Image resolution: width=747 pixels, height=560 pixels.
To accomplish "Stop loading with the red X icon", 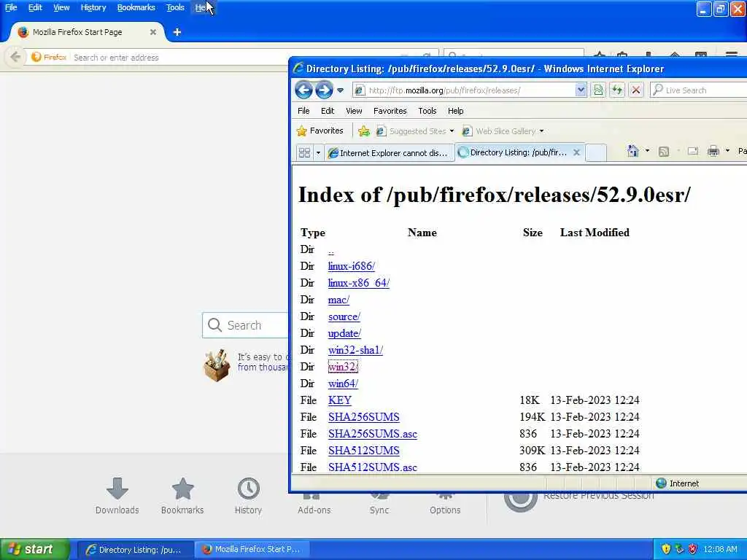I will click(x=635, y=90).
